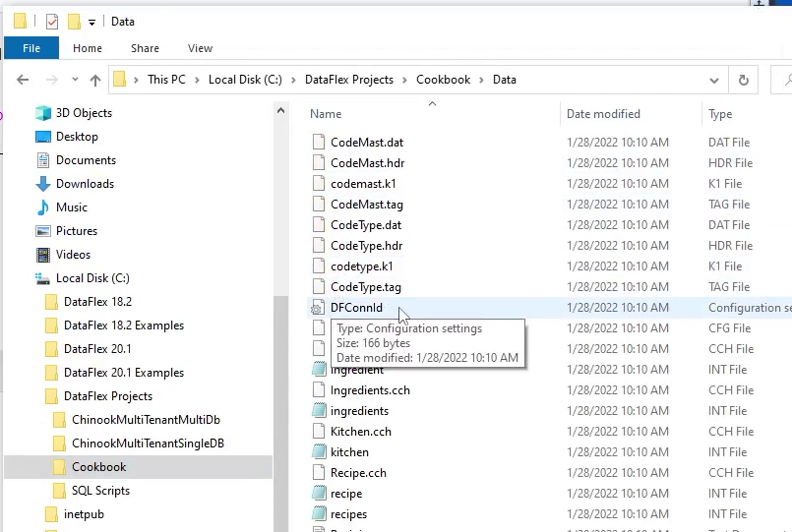The image size is (792, 532).
Task: Click the Properties quick access icon
Action: tap(52, 22)
